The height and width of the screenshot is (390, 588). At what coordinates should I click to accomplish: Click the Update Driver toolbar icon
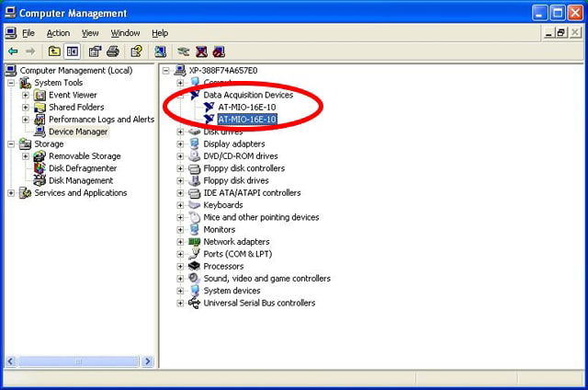(184, 51)
